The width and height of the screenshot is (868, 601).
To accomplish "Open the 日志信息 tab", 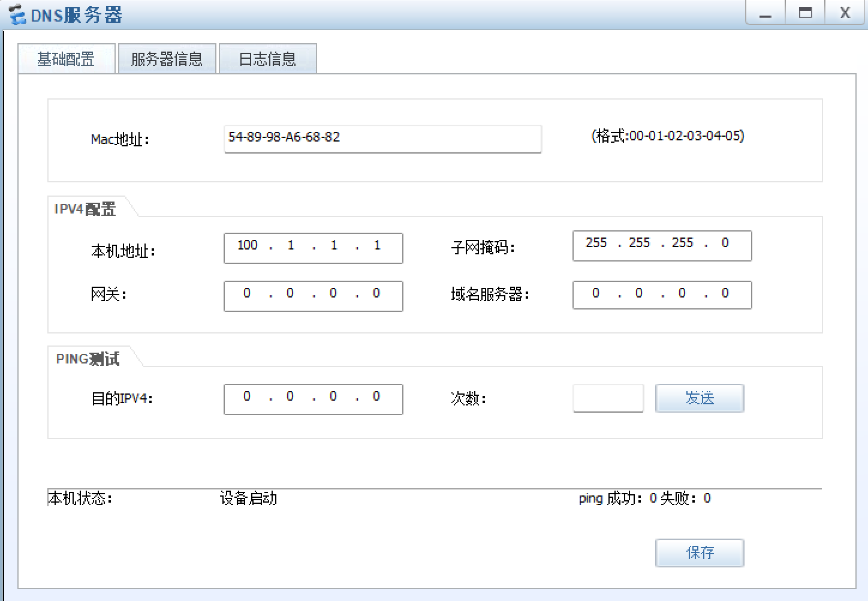I will 267,59.
